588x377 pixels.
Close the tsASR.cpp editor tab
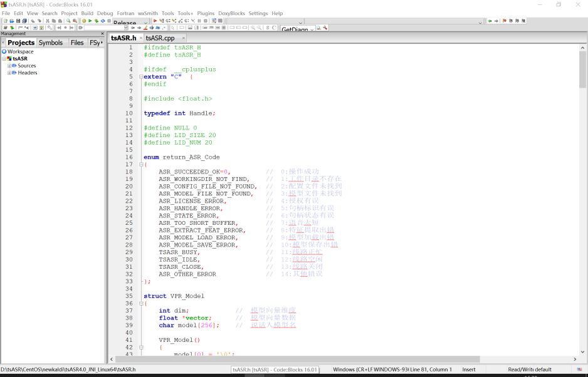[x=184, y=38]
